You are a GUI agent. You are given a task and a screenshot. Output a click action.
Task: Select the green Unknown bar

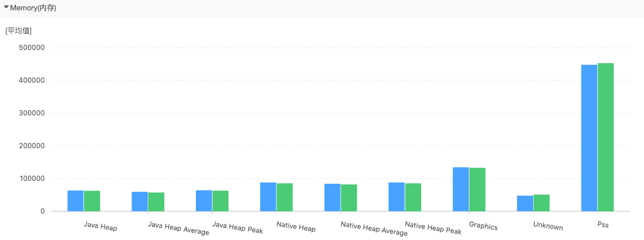point(542,203)
